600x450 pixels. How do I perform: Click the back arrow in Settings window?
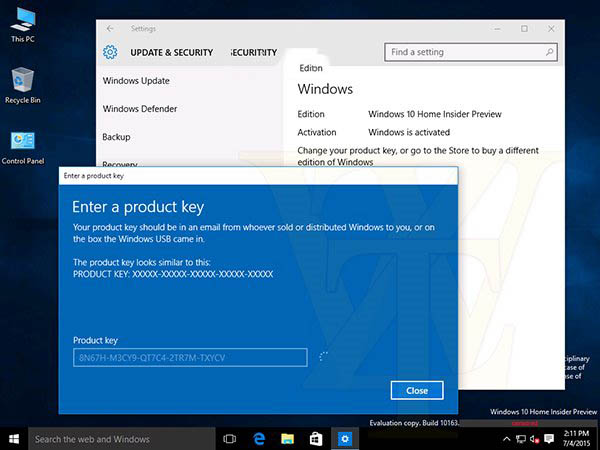tap(109, 28)
